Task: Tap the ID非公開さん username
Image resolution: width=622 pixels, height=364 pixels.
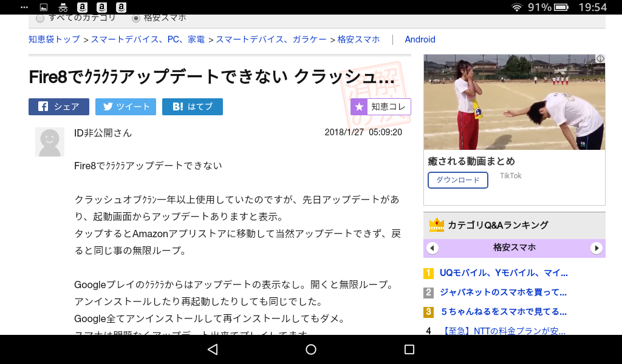Action: [103, 133]
